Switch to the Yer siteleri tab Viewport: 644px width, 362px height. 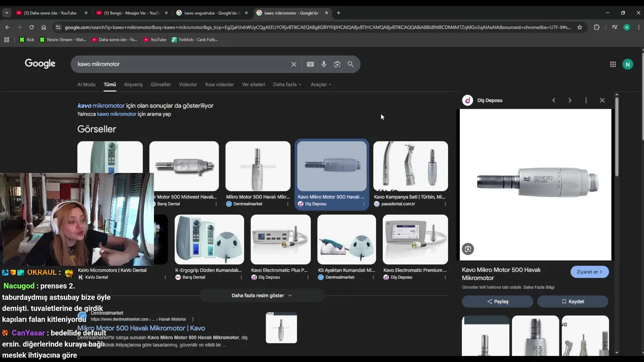click(x=253, y=84)
